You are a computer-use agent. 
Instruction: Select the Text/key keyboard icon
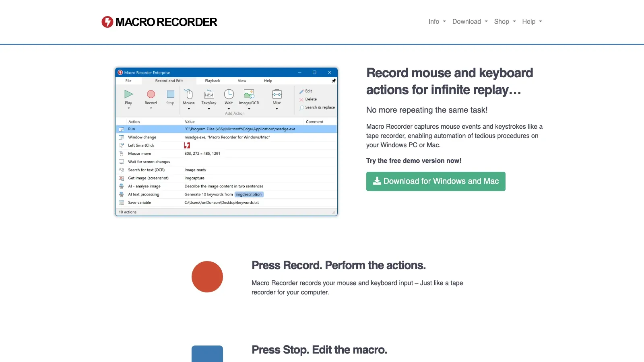click(x=209, y=95)
